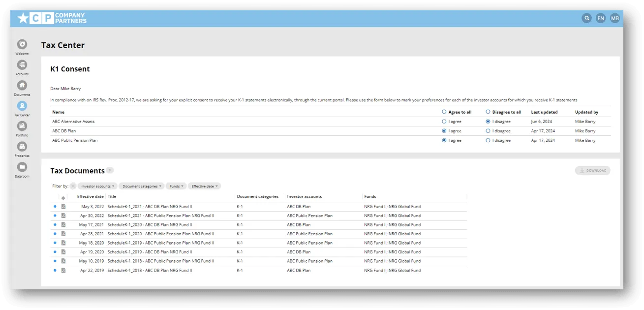Image resolution: width=644 pixels, height=310 pixels.
Task: Click the search magnifier icon in header
Action: (586, 18)
